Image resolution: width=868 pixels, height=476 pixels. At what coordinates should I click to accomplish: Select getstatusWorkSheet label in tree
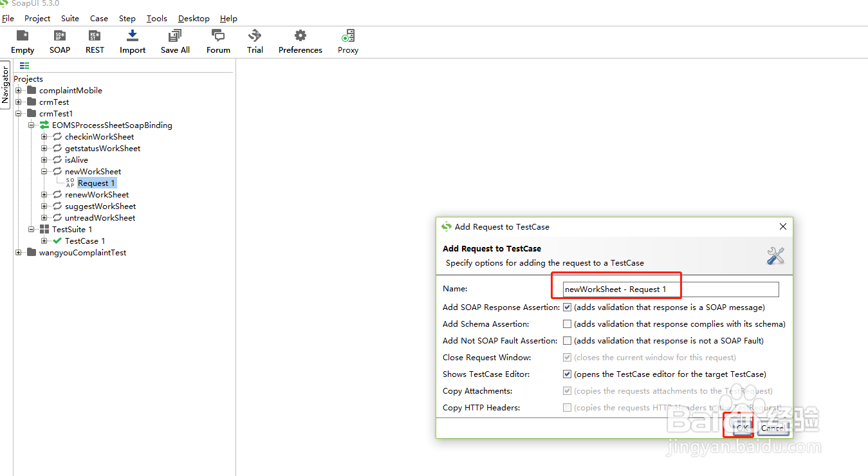pos(102,148)
